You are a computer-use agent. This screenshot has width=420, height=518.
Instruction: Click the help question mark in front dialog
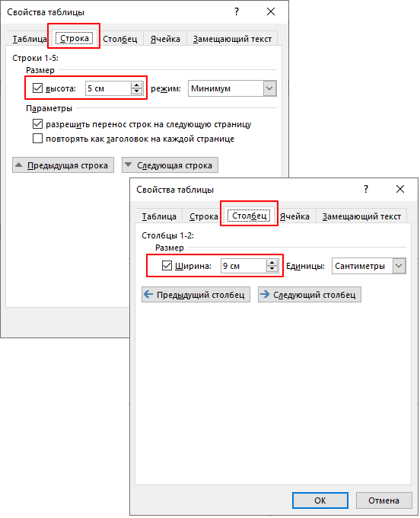(x=365, y=189)
